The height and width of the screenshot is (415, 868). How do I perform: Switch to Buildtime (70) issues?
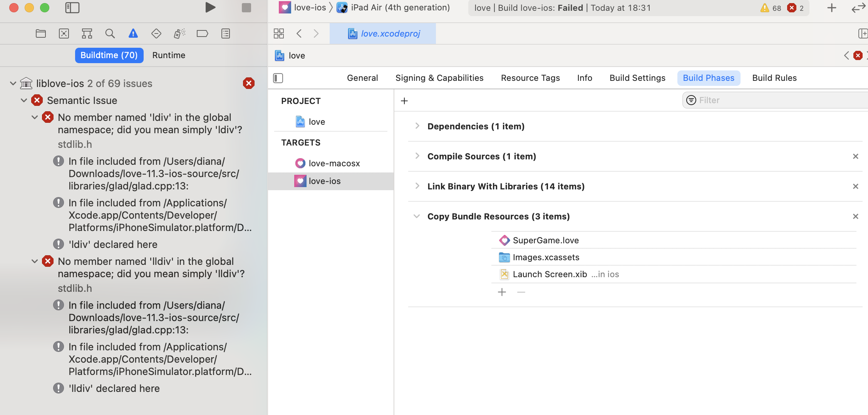click(x=109, y=55)
